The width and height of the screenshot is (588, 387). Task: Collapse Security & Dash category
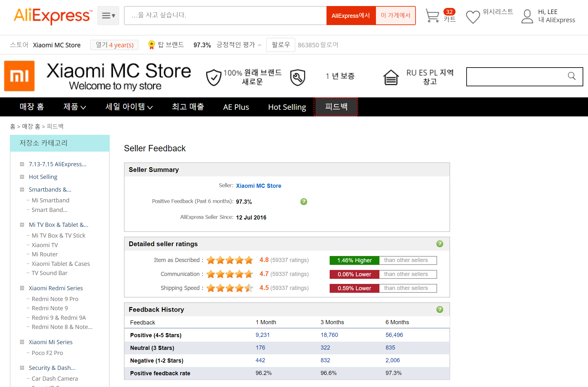coord(22,368)
